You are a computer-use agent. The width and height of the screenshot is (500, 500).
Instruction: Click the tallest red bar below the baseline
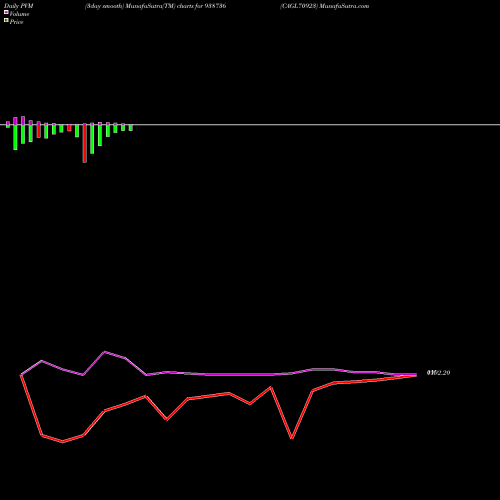pos(85,144)
